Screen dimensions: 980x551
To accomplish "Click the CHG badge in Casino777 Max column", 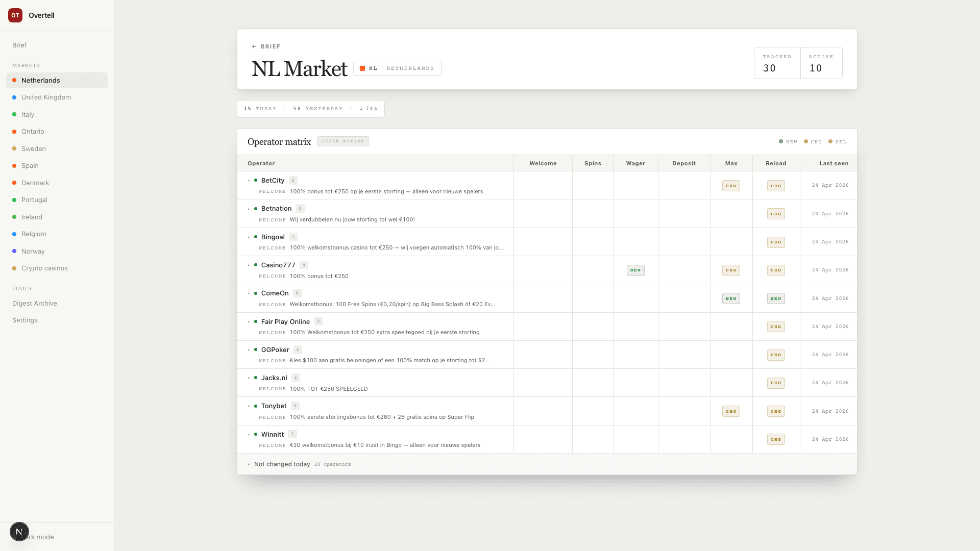I will click(731, 270).
